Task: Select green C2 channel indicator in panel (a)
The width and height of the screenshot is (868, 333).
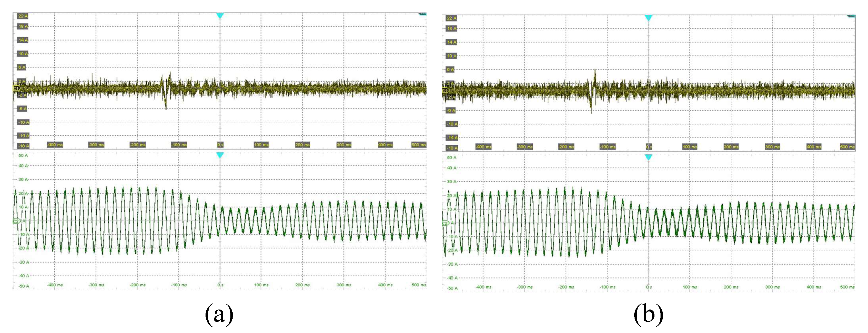Action: pyautogui.click(x=16, y=221)
